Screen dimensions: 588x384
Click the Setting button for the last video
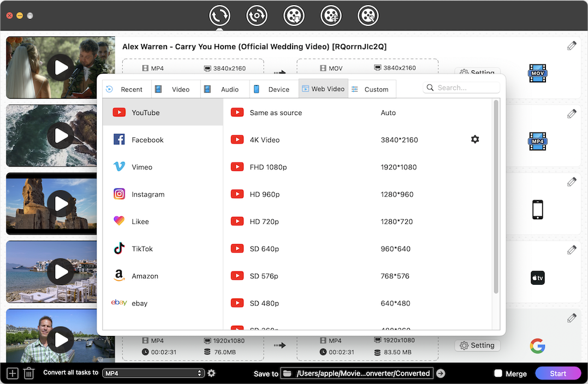tap(477, 345)
